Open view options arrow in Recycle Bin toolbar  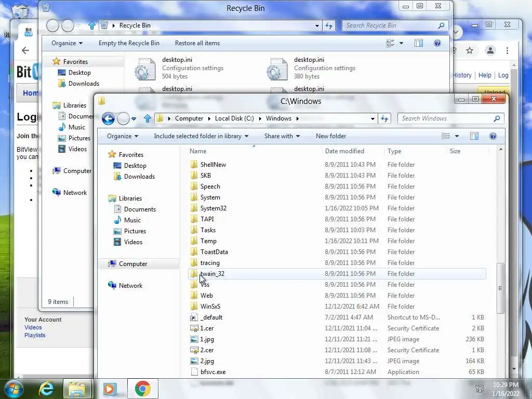pyautogui.click(x=402, y=43)
